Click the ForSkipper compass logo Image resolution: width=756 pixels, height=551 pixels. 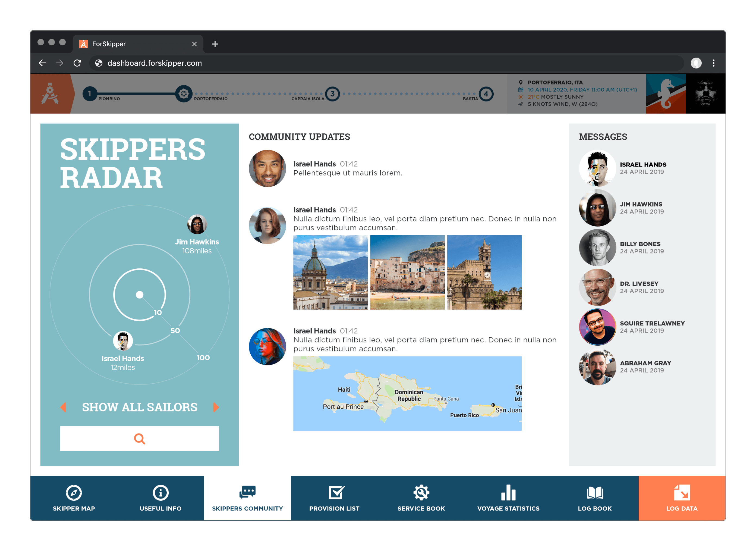(x=50, y=94)
